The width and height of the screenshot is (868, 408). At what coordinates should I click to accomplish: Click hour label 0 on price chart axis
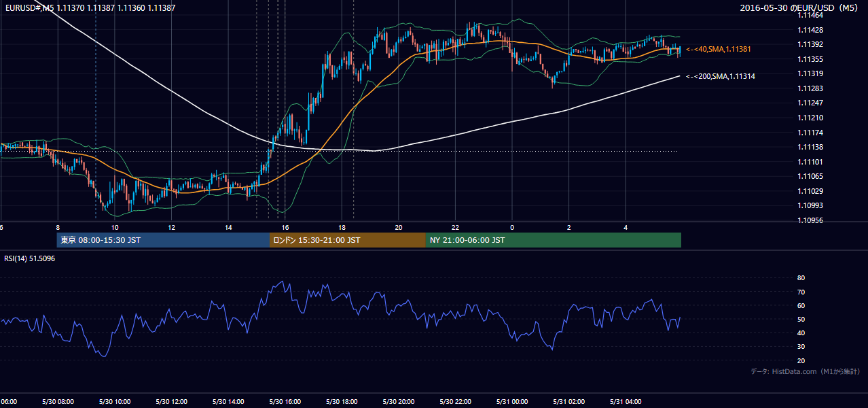tap(512, 228)
